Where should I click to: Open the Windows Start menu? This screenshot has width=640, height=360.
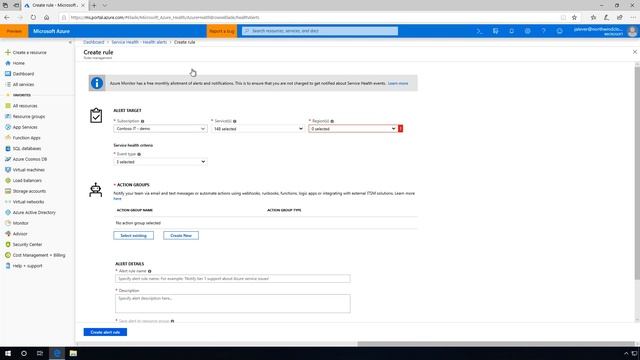(x=8, y=353)
